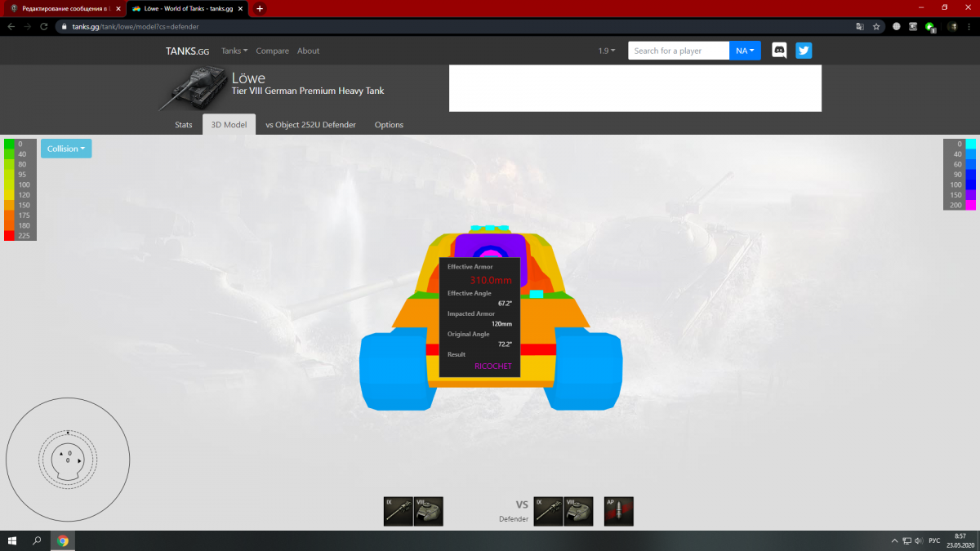Click the green badge extension icon in Chrome toolbar
The height and width of the screenshot is (551, 980).
931,27
